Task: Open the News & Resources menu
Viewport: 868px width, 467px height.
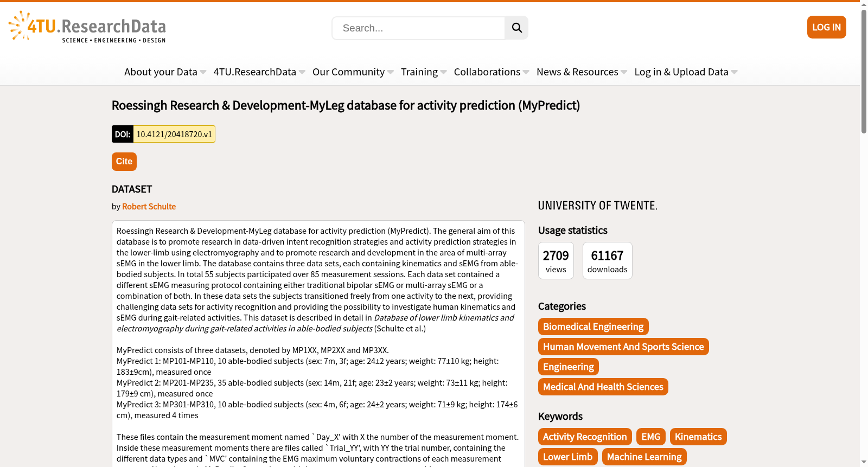Action: coord(577,72)
